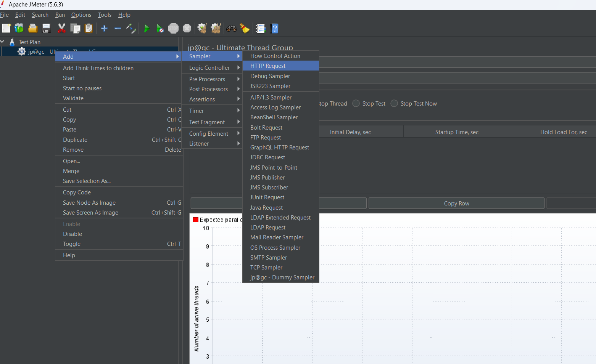
Task: Click the Expand All plus icon
Action: click(x=104, y=28)
